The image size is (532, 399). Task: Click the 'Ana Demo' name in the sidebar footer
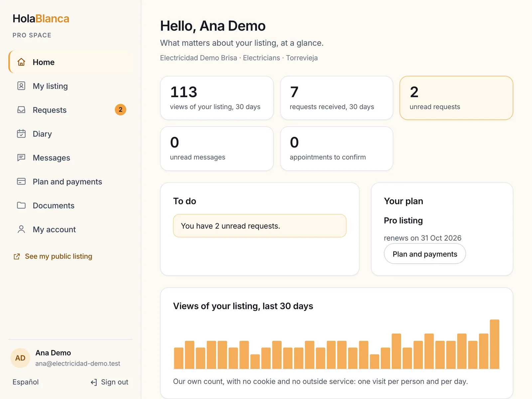pos(53,353)
